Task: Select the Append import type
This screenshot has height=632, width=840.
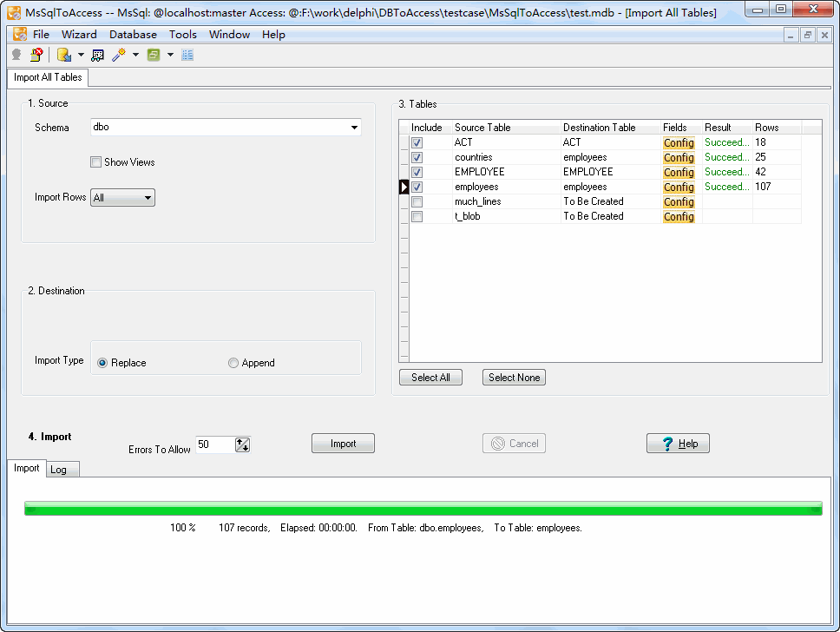Action: tap(233, 363)
